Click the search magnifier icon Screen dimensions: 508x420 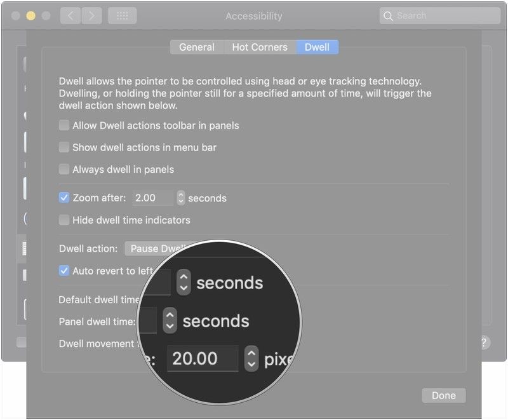pos(388,16)
